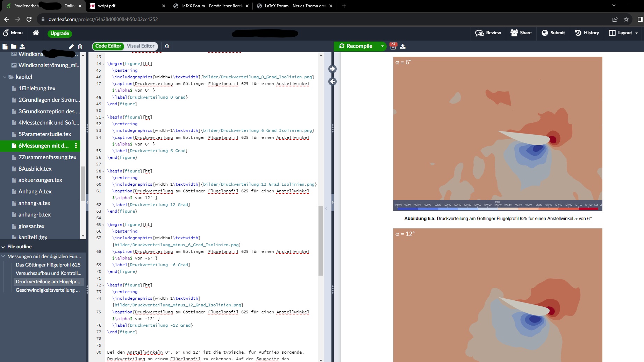Collapse the kapitel folder

coord(5,77)
